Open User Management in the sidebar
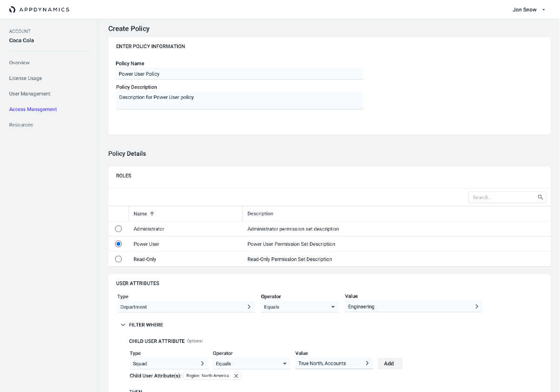Viewport: 560px width, 392px height. (x=30, y=93)
